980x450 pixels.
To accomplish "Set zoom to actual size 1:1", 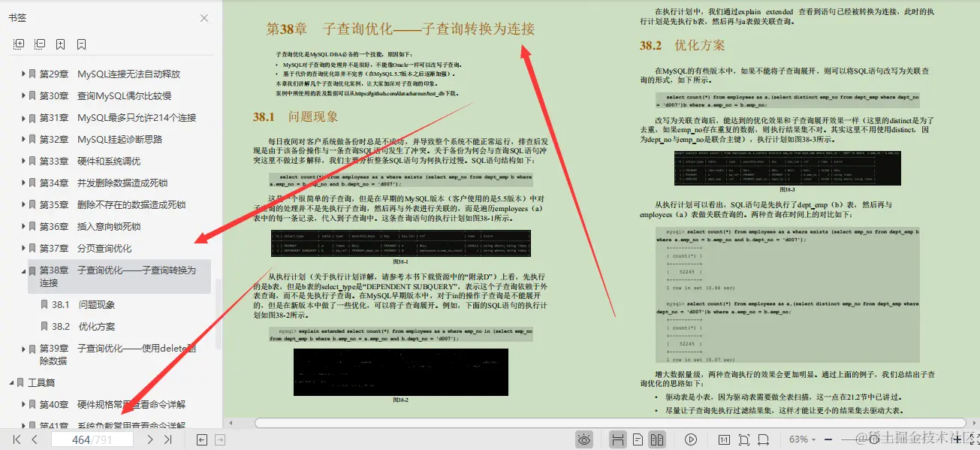I will [x=725, y=439].
